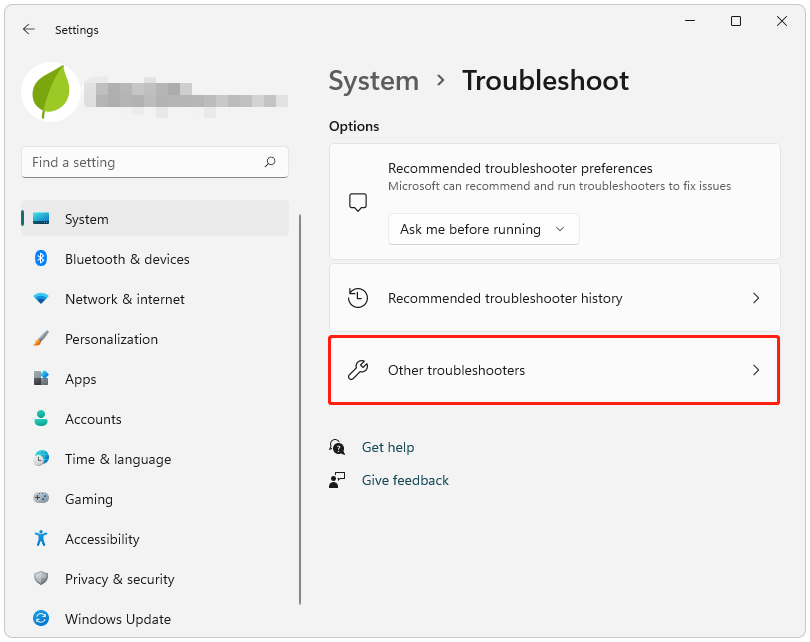Click the Settings window title text
Viewport: 810px width, 642px height.
[76, 30]
